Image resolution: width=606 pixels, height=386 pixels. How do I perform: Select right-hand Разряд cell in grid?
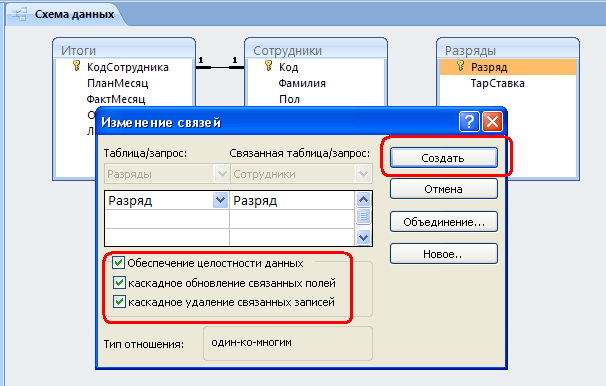pyautogui.click(x=292, y=201)
